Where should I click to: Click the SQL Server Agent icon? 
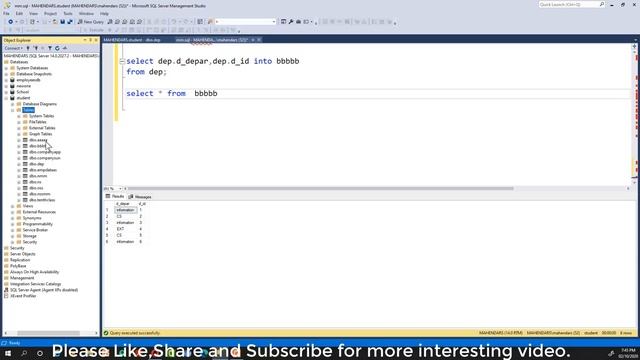[6, 290]
